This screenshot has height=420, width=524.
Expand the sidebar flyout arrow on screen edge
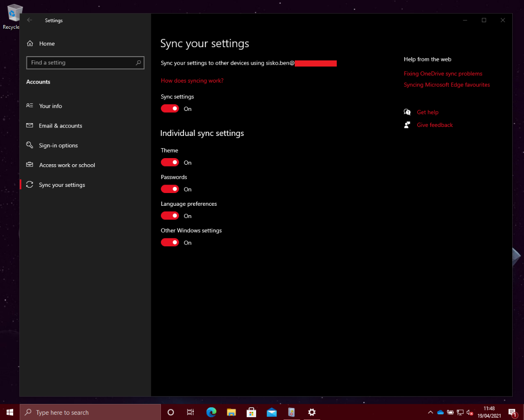click(x=517, y=257)
